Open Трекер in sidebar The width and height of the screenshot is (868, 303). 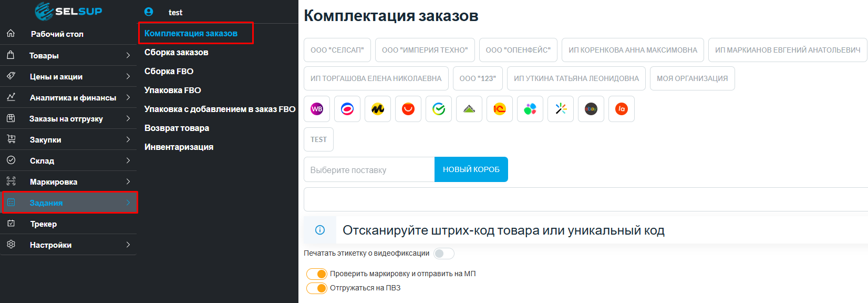44,224
